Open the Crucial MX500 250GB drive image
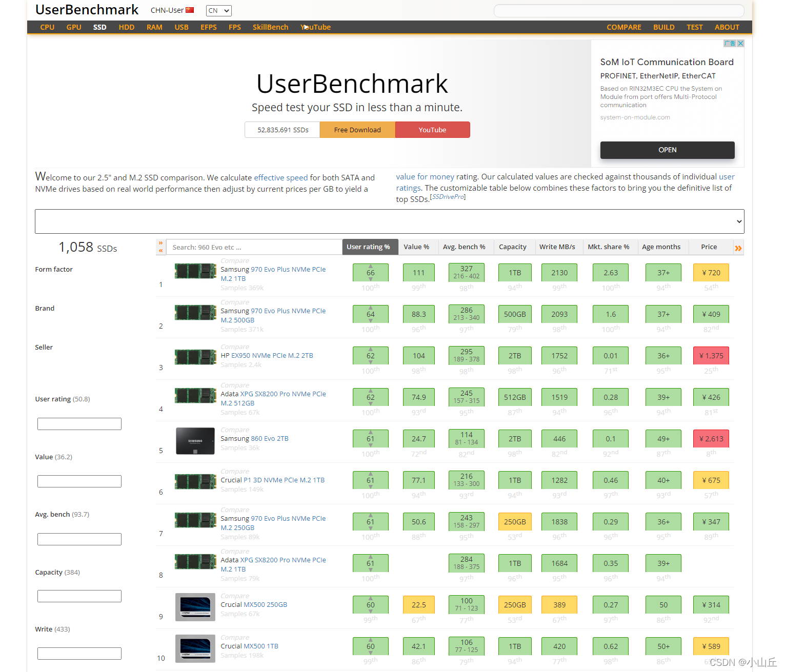This screenshot has width=785, height=672. [195, 607]
